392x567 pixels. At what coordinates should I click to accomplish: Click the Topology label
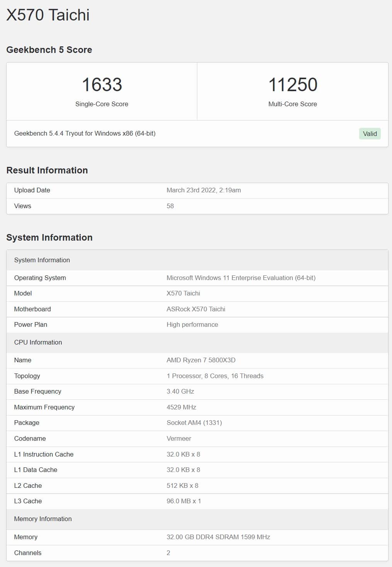click(x=27, y=376)
